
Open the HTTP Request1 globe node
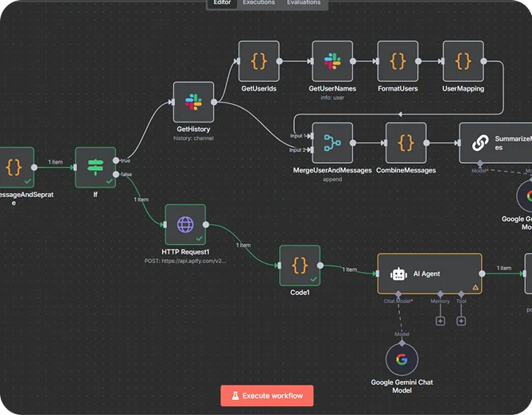click(185, 225)
